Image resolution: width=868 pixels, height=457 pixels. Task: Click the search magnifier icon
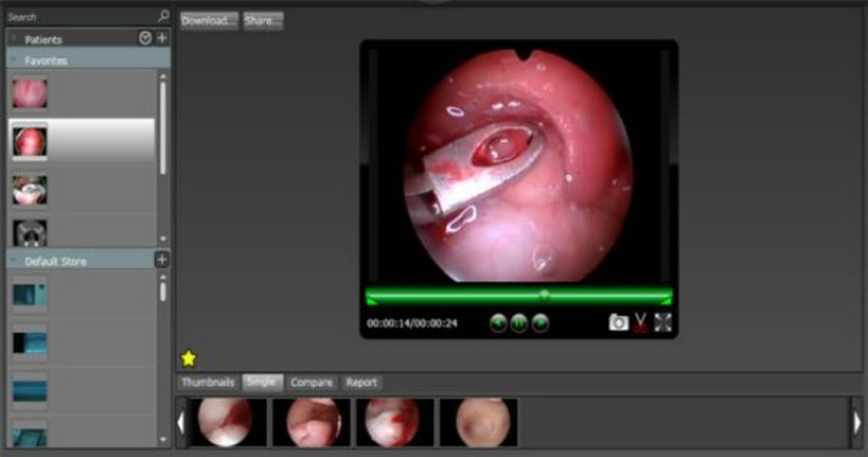(x=163, y=17)
